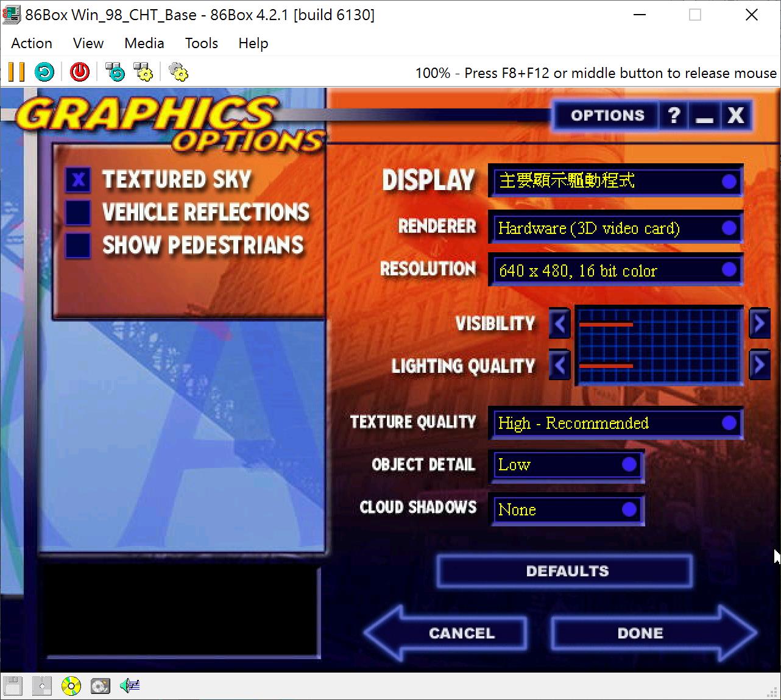Open the Media menu
This screenshot has height=700, width=781.
144,43
